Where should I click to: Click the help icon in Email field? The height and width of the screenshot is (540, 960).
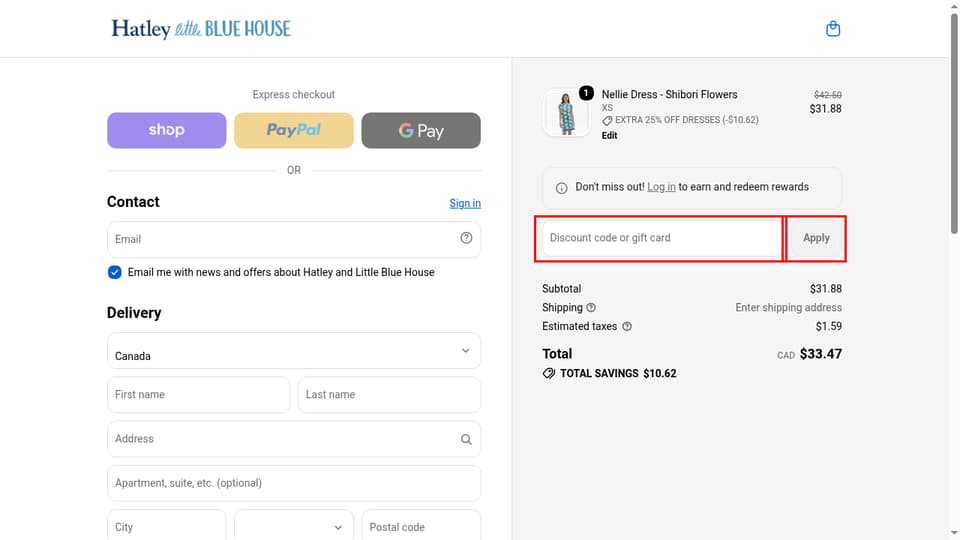[x=466, y=238]
